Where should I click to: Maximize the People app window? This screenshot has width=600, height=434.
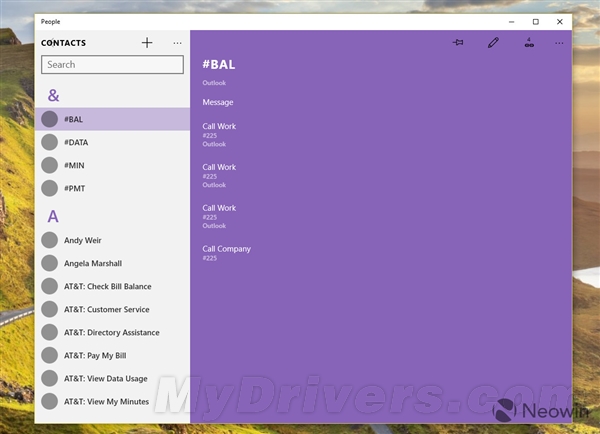tap(535, 21)
